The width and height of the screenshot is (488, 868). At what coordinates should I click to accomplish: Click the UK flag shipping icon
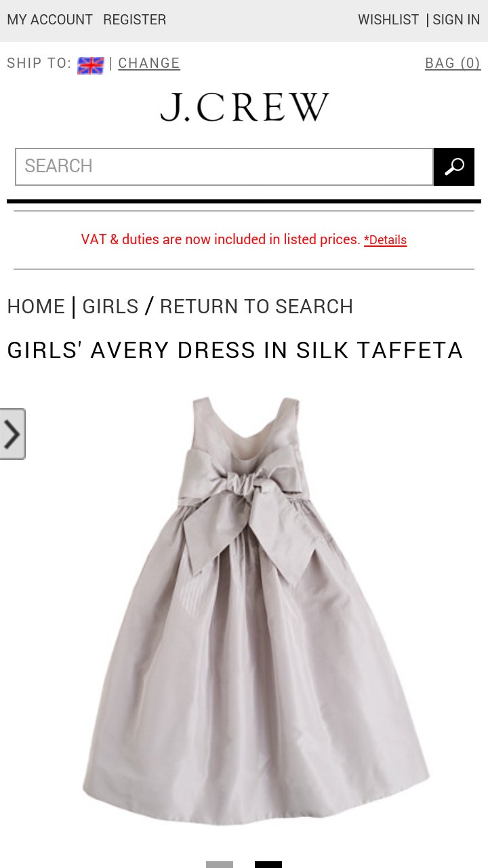(91, 65)
